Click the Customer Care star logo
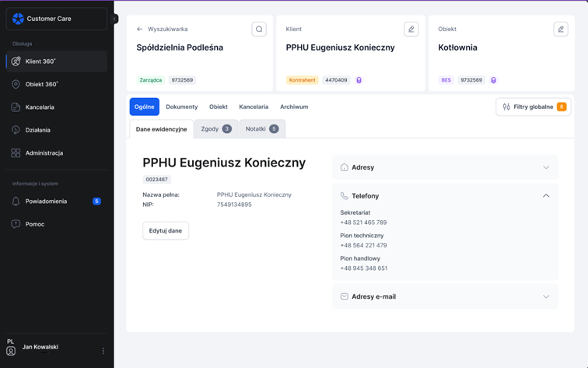588x368 pixels. 18,19
